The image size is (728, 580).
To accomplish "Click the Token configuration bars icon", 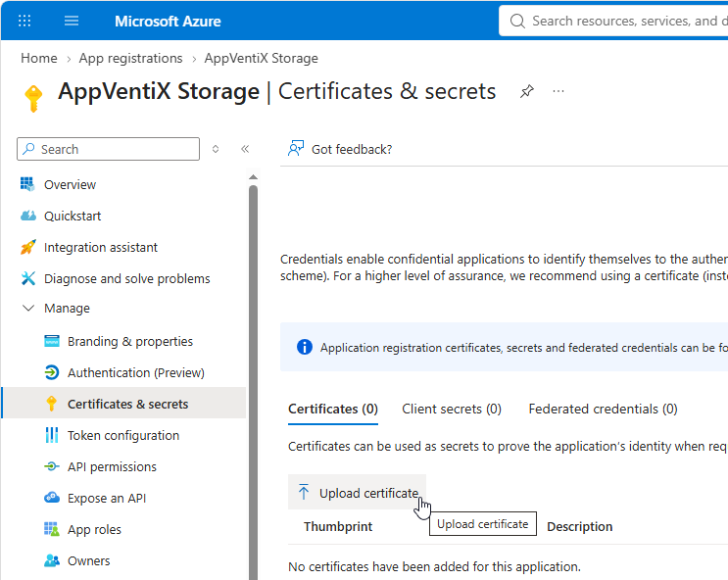I will pyautogui.click(x=52, y=435).
